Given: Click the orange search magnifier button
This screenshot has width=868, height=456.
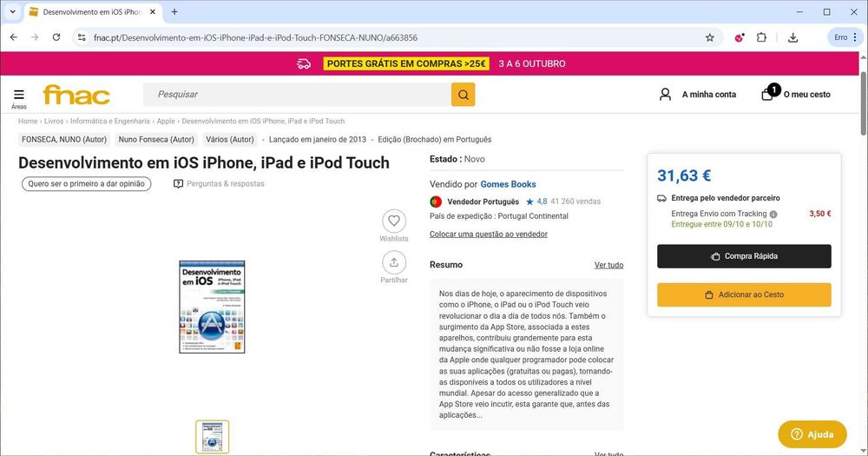Looking at the screenshot, I should pyautogui.click(x=463, y=95).
